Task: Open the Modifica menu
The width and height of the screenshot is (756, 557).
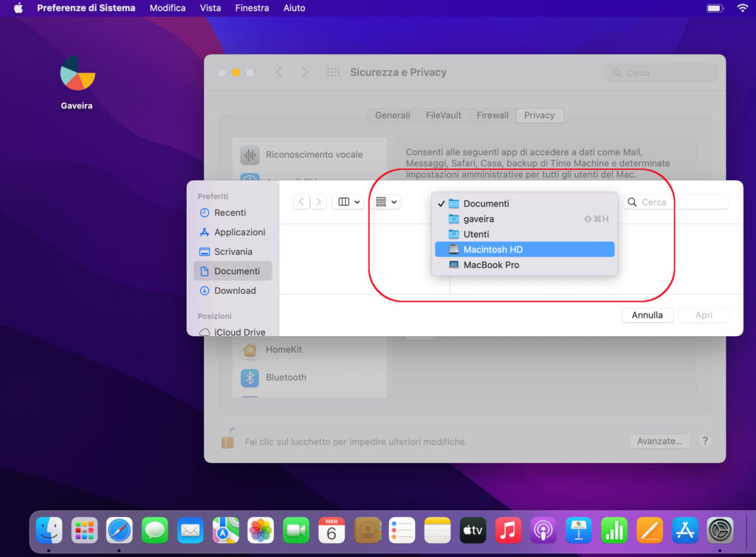Action: (x=168, y=7)
